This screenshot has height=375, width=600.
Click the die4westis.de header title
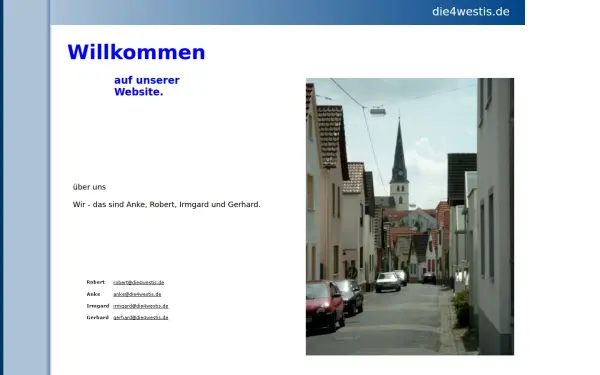pyautogui.click(x=471, y=11)
